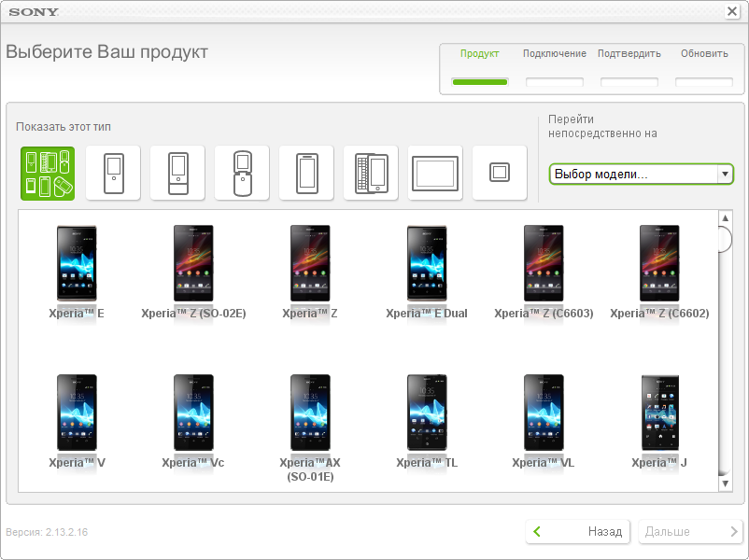Click the 'Назад' back button
749x560 pixels.
click(578, 531)
